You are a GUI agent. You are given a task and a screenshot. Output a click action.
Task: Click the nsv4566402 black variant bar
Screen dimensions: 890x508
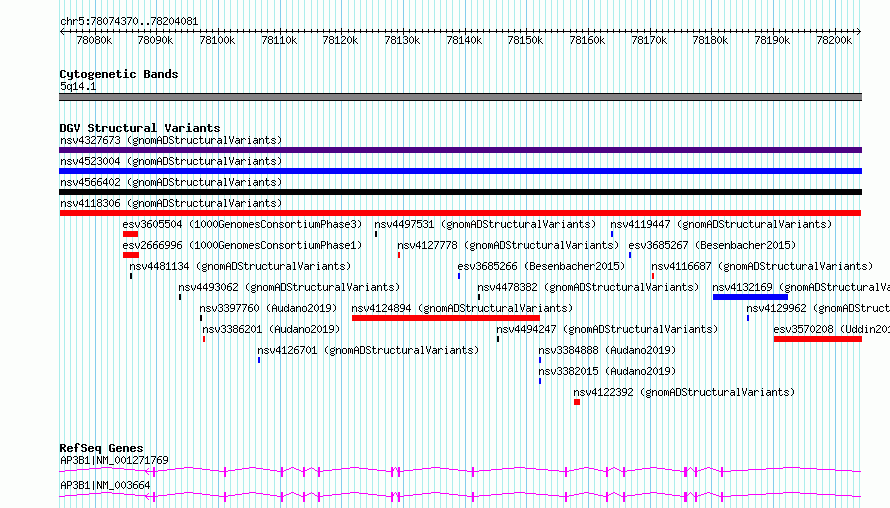460,192
